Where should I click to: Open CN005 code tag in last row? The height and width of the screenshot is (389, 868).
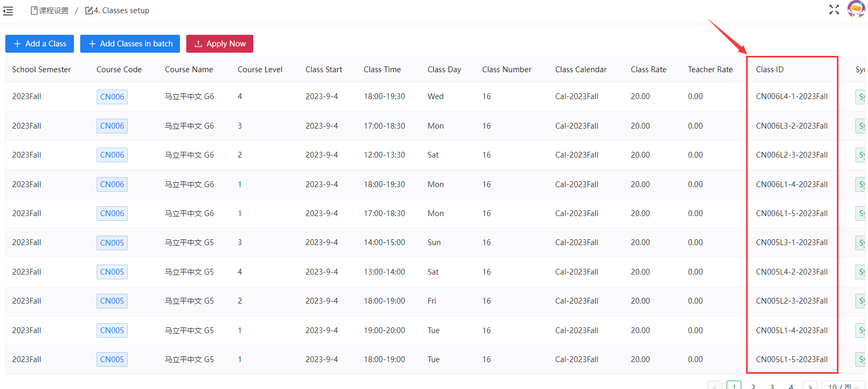pos(112,359)
